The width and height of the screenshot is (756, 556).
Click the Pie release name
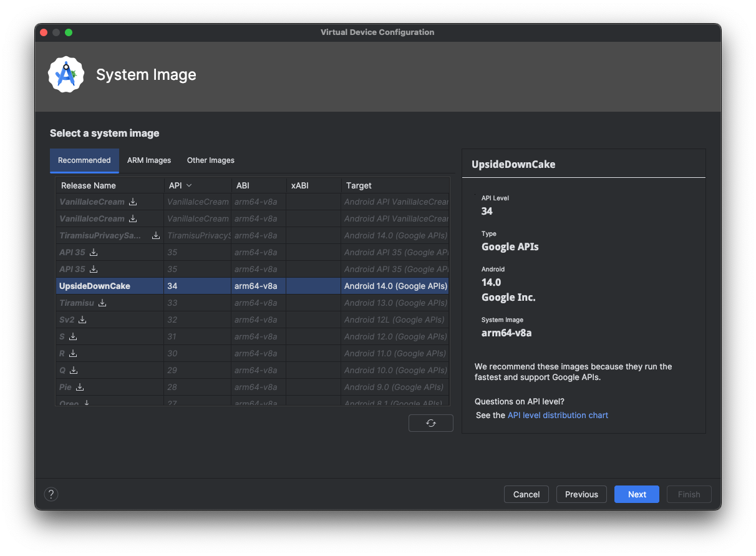coord(65,387)
